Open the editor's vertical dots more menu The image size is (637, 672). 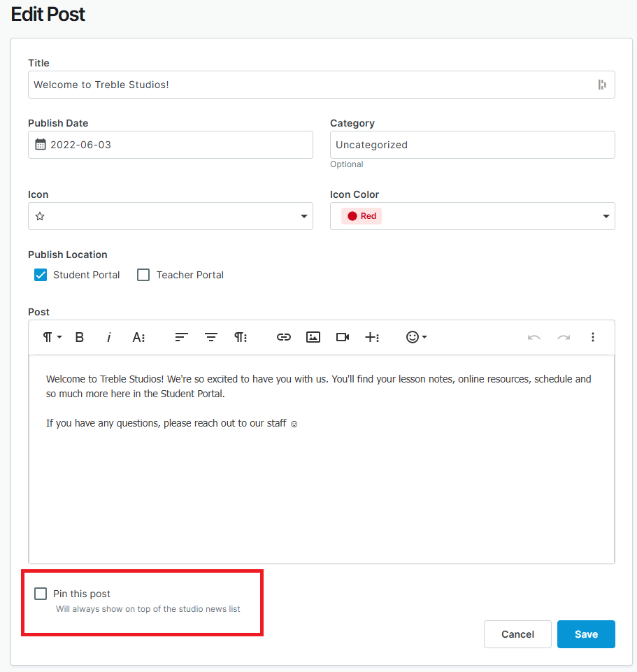(593, 337)
